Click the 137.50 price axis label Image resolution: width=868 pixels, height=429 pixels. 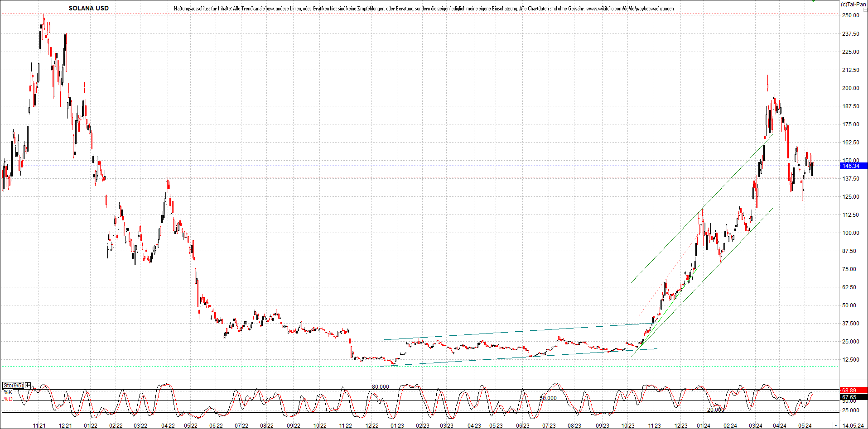point(850,179)
